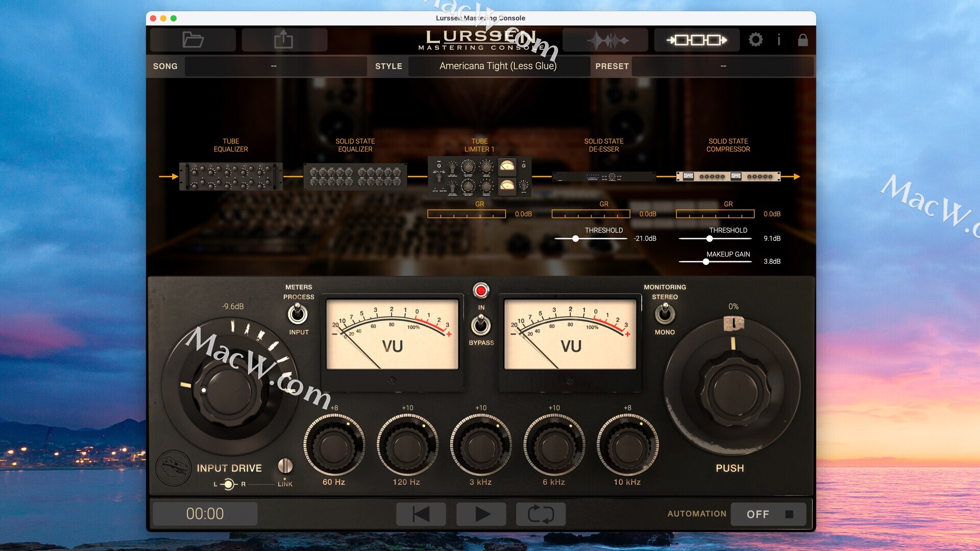Click the L/R balance slider knob
The height and width of the screenshot is (551, 980).
229,484
